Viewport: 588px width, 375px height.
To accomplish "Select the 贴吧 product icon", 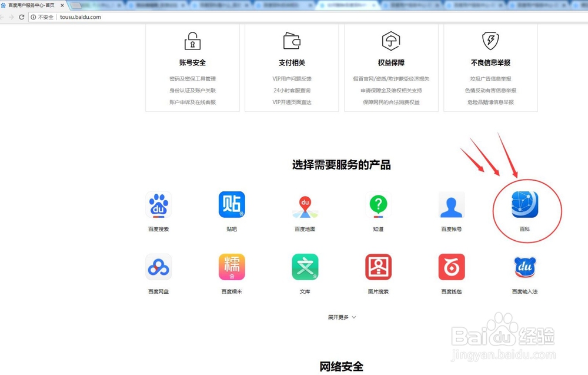I will tap(232, 205).
